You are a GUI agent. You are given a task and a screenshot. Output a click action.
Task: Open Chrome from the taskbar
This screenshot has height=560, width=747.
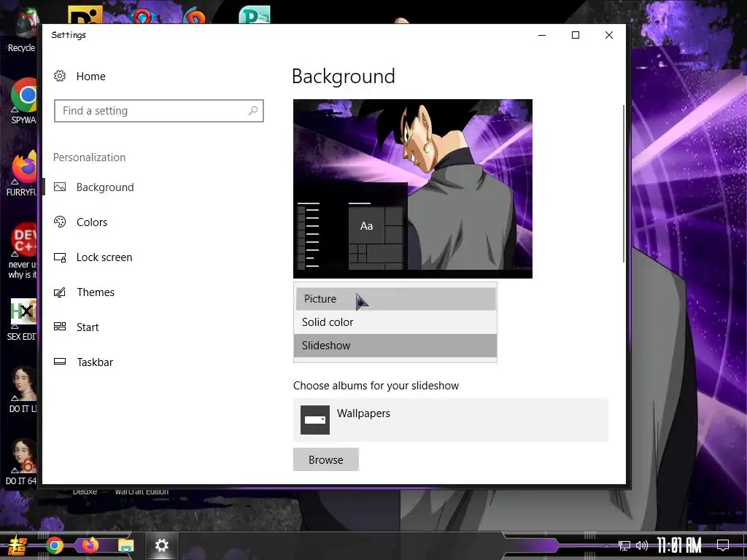coord(54,545)
